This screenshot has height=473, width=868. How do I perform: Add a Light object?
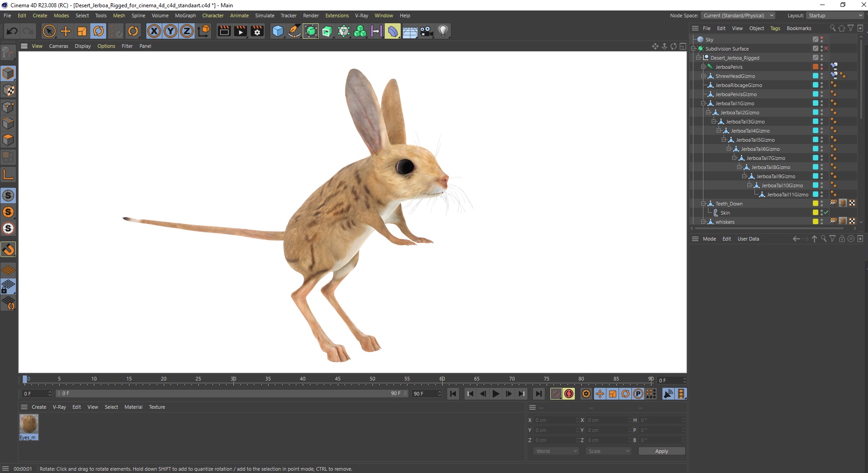(443, 31)
